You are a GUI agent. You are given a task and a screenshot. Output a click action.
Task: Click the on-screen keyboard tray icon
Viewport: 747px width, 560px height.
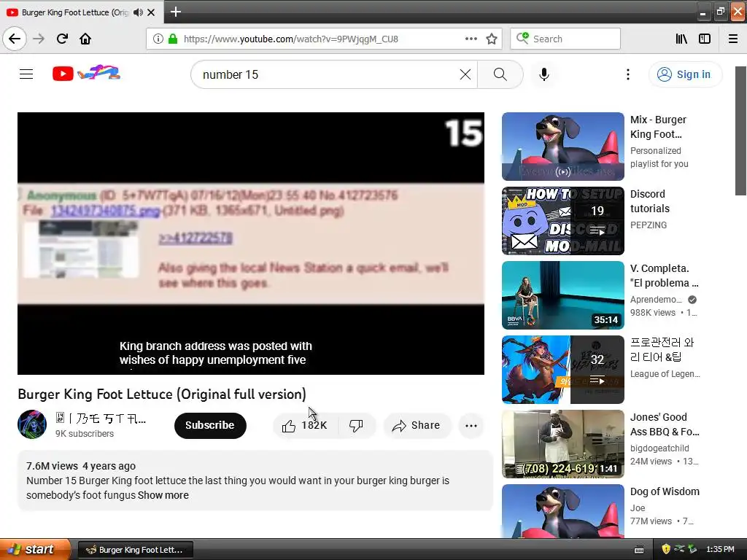pos(639,550)
